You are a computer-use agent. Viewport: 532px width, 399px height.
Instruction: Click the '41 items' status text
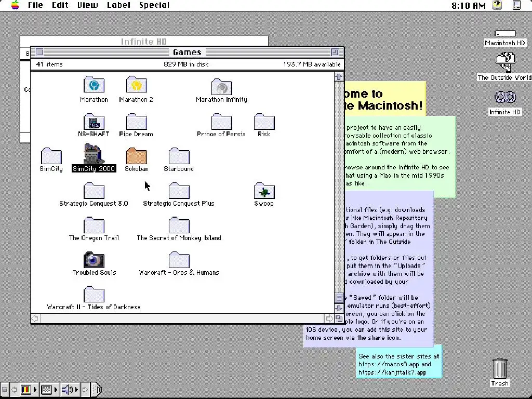click(x=49, y=64)
